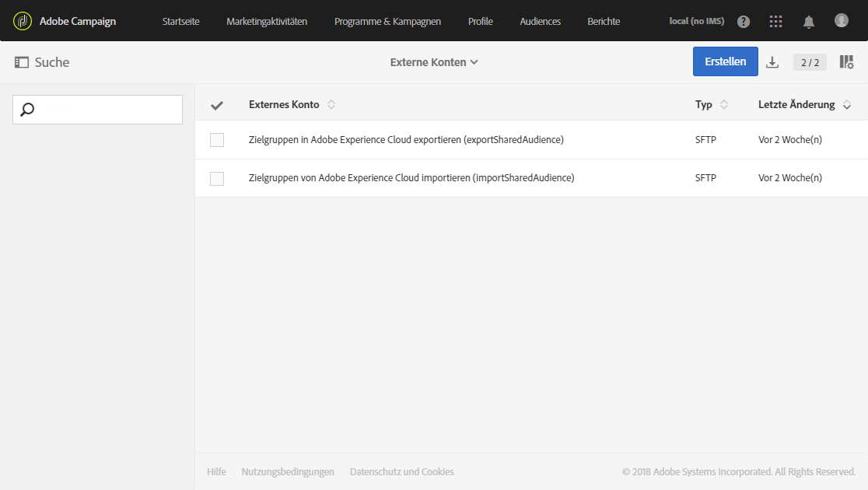Check the exportSharedAudience row checkbox

217,140
